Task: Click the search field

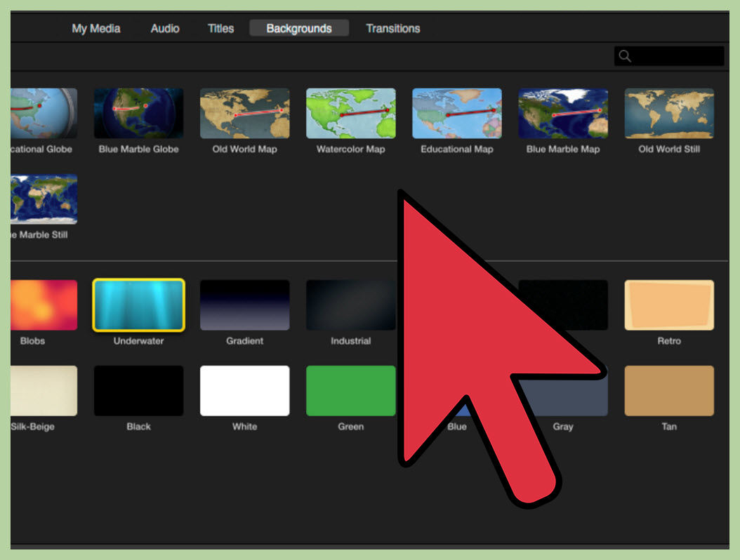Action: click(x=668, y=56)
